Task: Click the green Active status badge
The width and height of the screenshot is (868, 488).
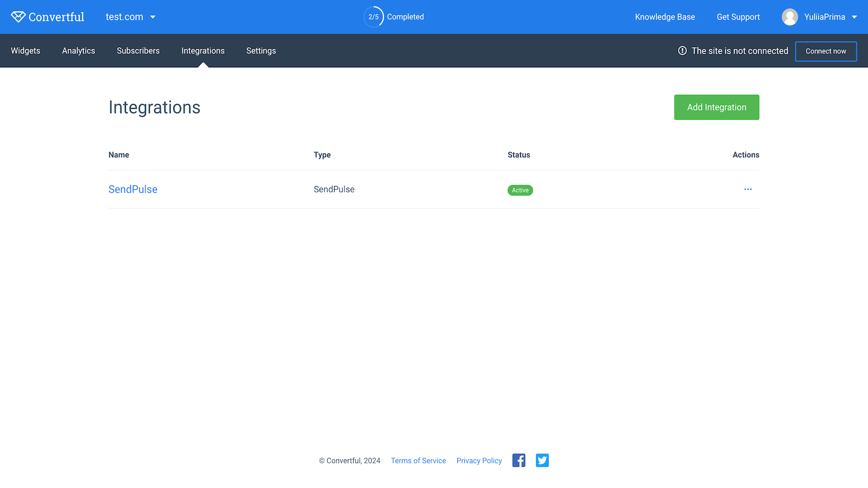Action: 520,190
